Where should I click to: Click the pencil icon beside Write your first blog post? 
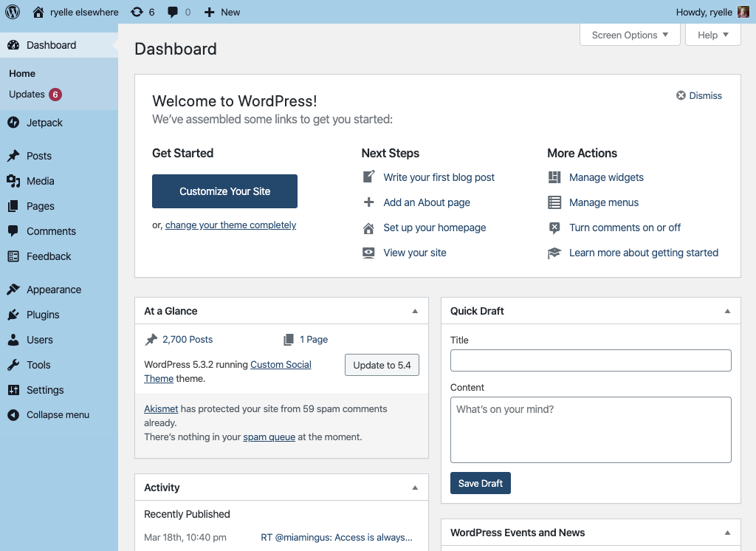pyautogui.click(x=368, y=177)
